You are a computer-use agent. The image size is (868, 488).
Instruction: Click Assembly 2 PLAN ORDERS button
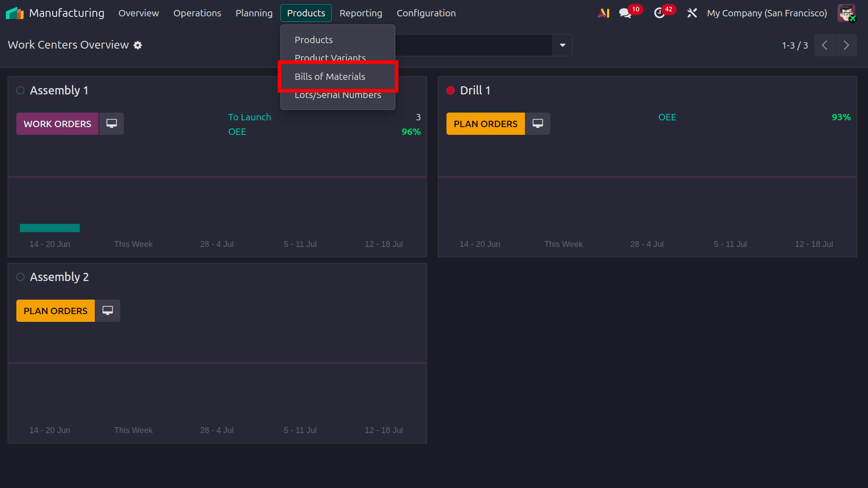tap(55, 311)
